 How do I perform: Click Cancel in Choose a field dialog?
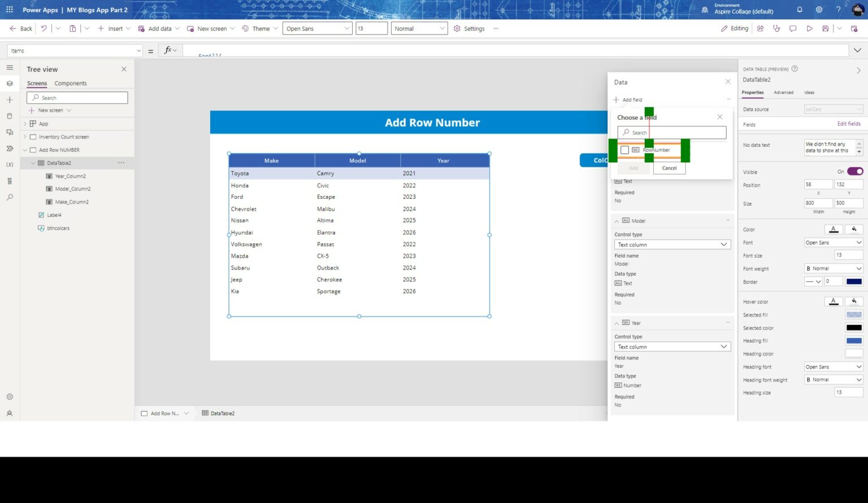point(669,168)
